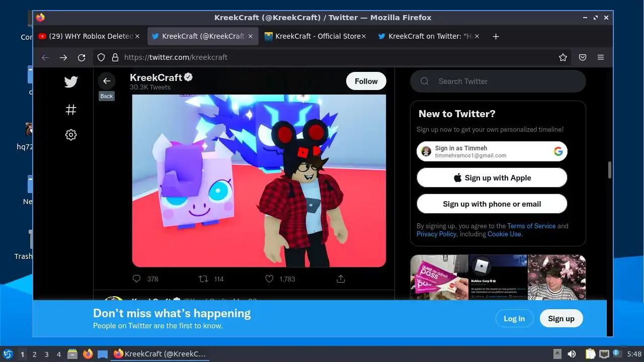Click the Firefox URL address bar
This screenshot has height=362, width=644.
pos(332,57)
